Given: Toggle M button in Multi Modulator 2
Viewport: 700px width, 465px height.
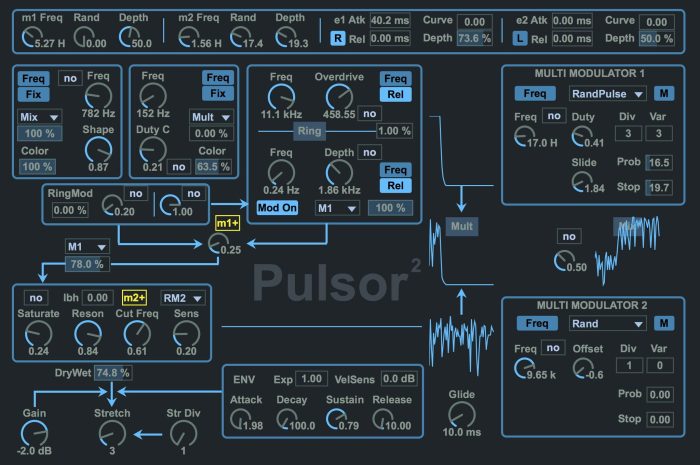Looking at the screenshot, I should click(x=664, y=323).
